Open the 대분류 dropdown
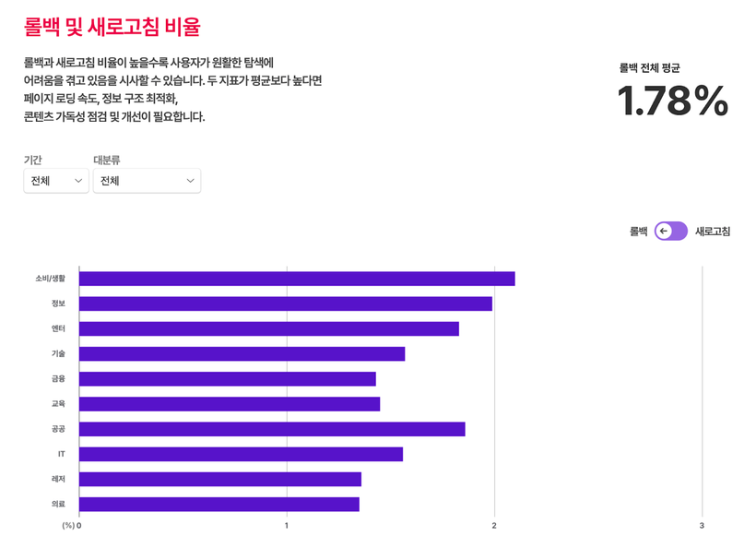Image resolution: width=756 pixels, height=560 pixels. coord(147,181)
